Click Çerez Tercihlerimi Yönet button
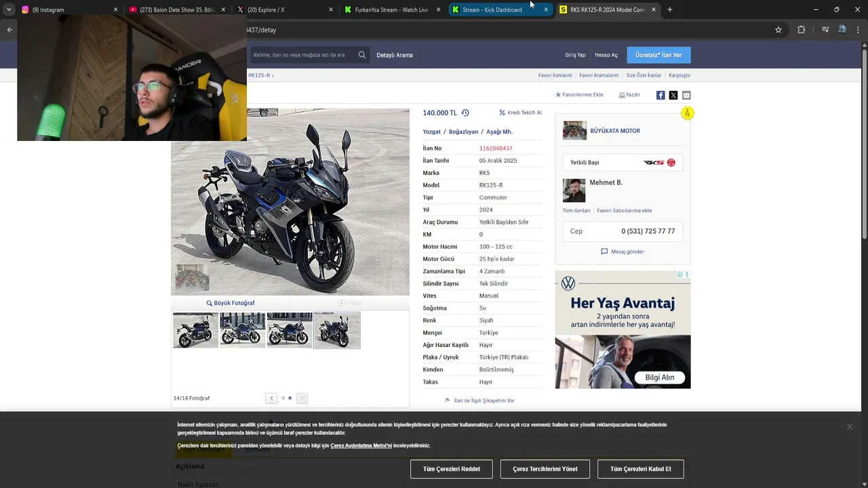This screenshot has height=488, width=868. pos(545,469)
